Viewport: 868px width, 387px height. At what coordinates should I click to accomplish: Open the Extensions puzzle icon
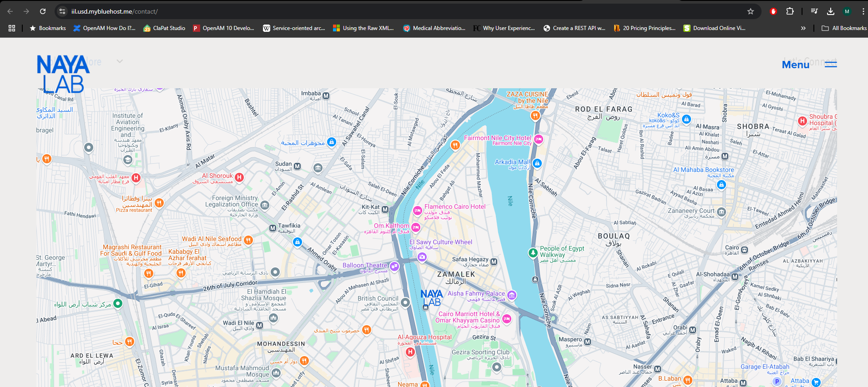point(790,11)
